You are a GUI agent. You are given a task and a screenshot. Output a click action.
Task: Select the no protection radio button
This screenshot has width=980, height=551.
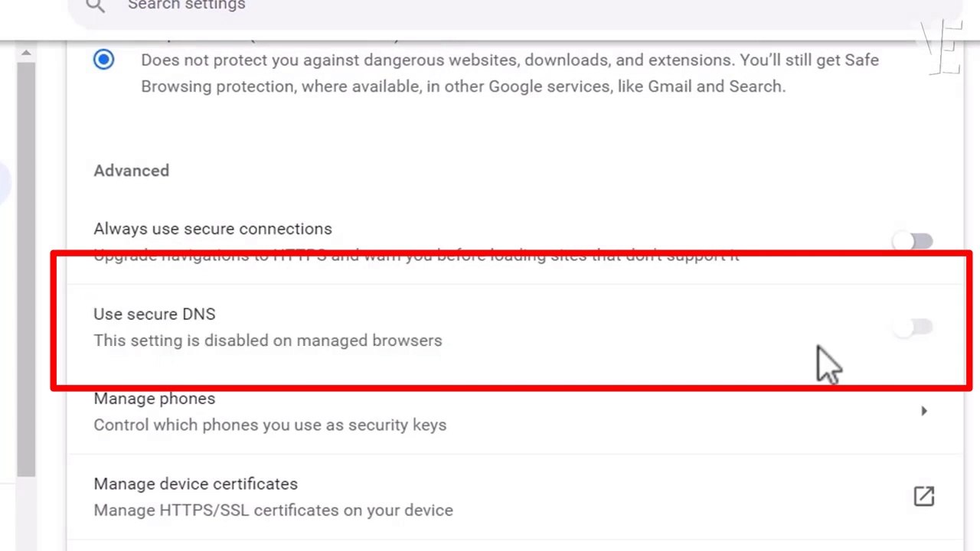tap(103, 60)
